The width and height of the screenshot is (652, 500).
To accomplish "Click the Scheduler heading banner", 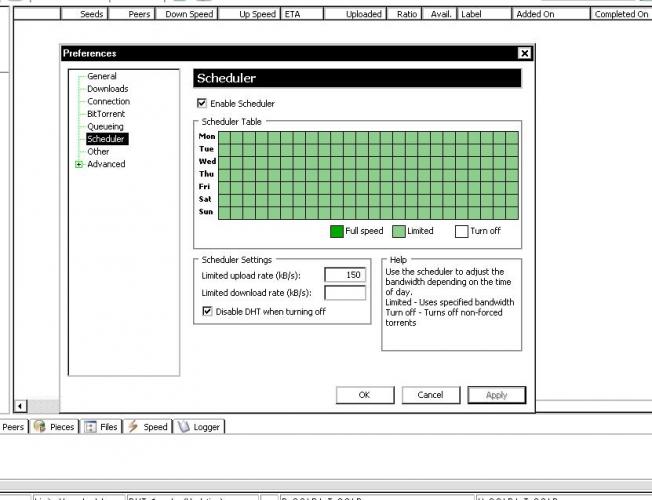I will click(357, 78).
